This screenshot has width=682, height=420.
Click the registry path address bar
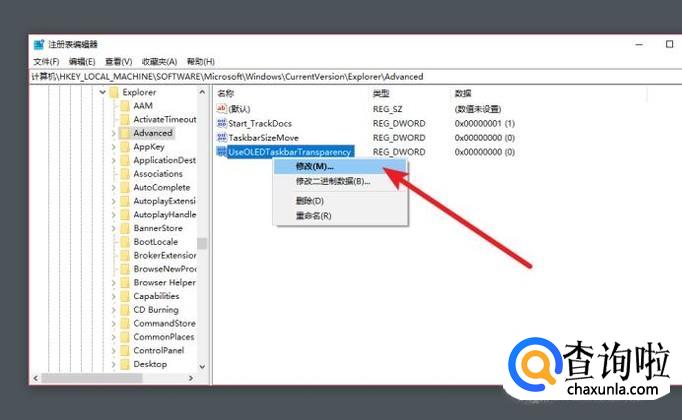(x=356, y=77)
